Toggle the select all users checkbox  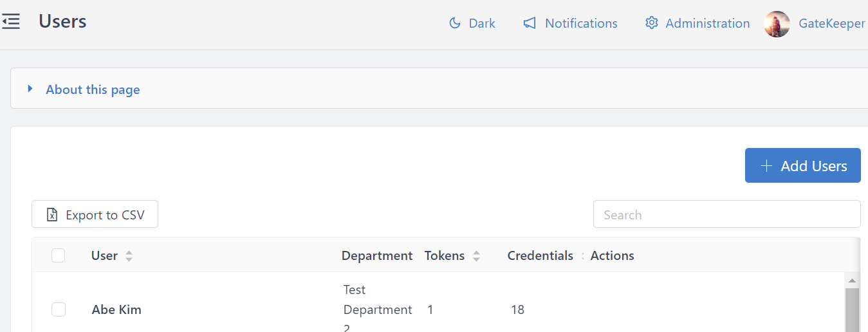pyautogui.click(x=59, y=256)
